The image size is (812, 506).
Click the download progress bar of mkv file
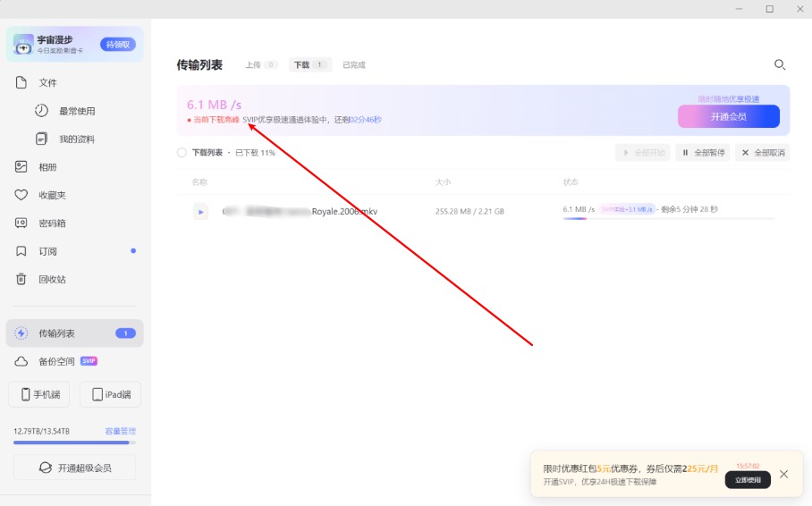point(668,218)
